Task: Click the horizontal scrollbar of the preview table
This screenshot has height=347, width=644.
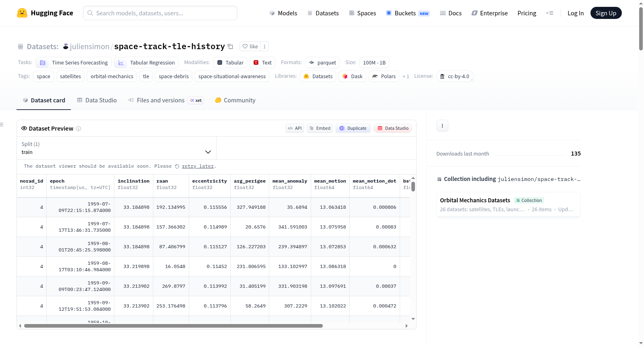Action: (173, 326)
